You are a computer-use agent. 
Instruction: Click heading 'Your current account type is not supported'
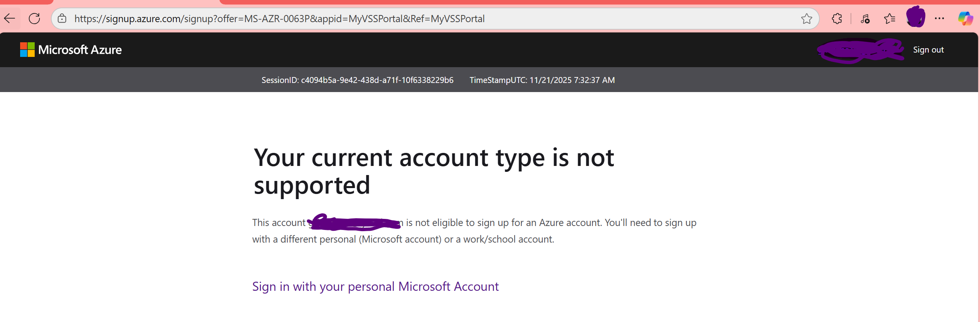tap(433, 171)
